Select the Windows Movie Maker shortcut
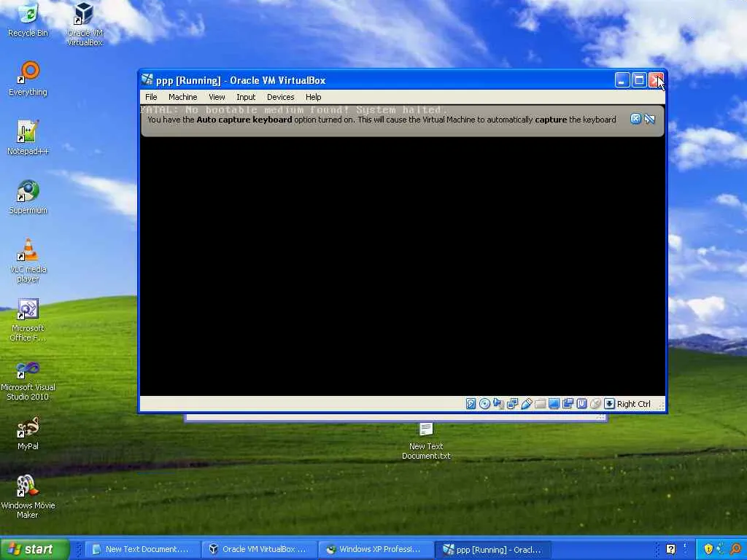 tap(28, 497)
